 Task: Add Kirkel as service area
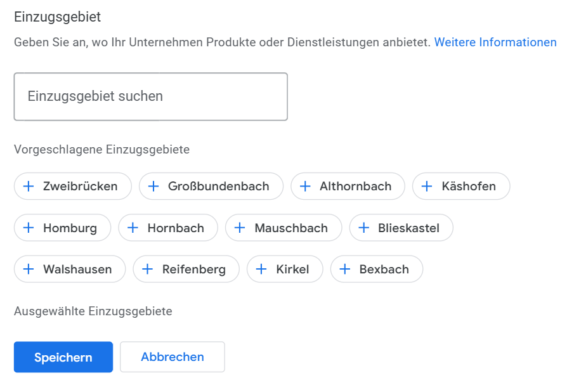(285, 269)
